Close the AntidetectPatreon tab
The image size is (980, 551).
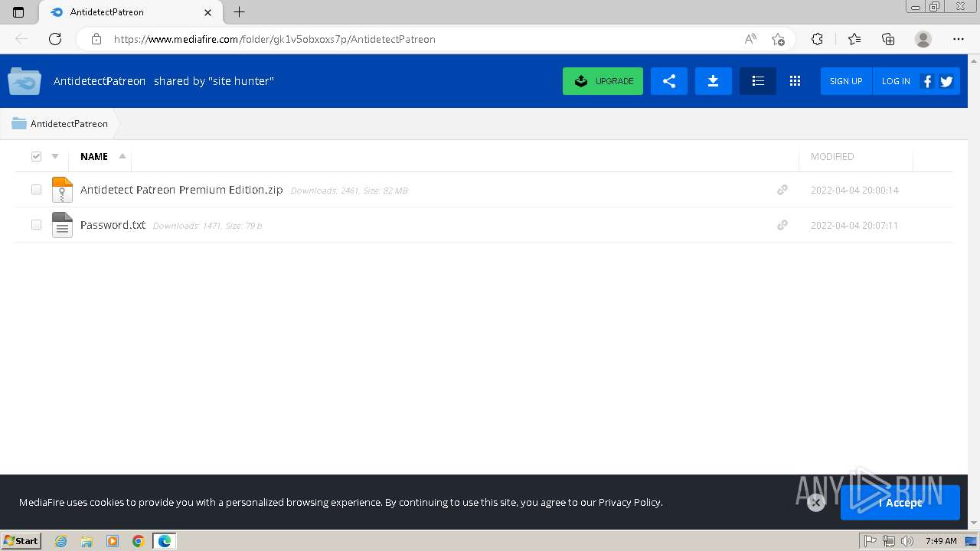pos(207,12)
